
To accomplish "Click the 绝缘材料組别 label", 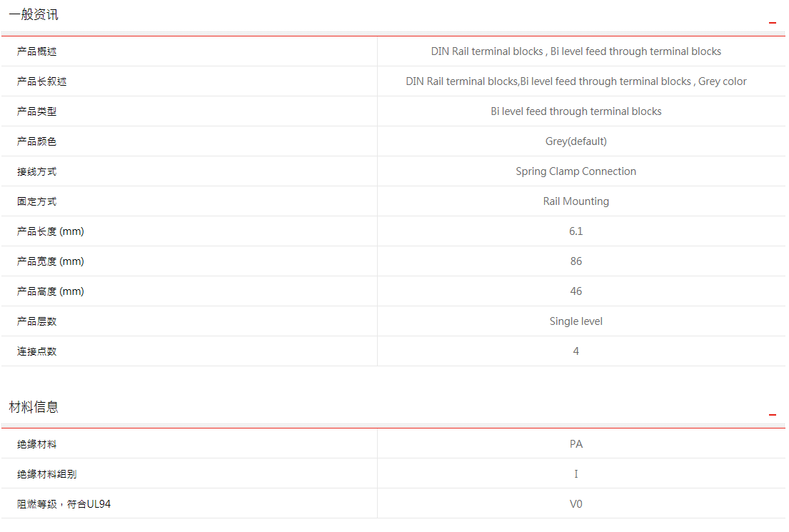I will (x=47, y=474).
